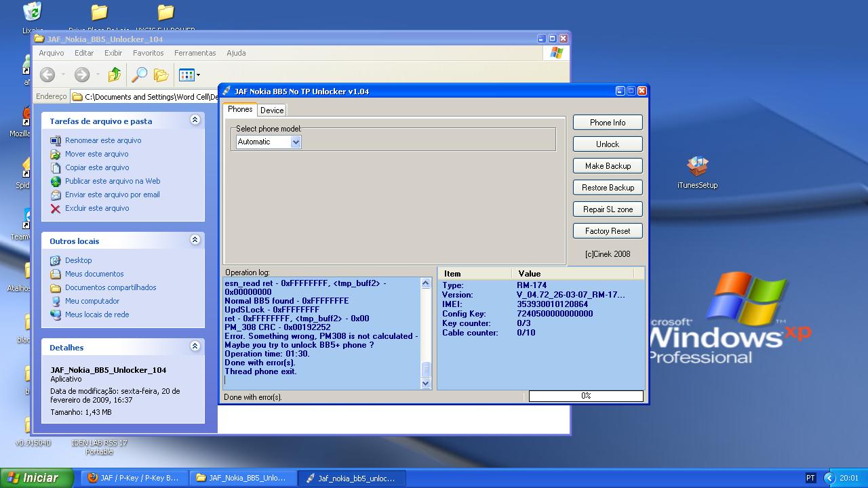Click the iTunesSetup desktop icon
The image size is (868, 488).
point(697,172)
